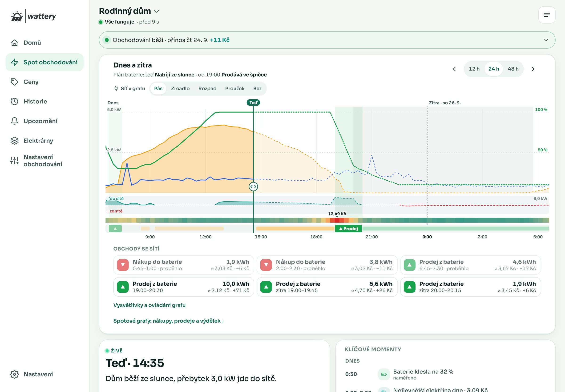The width and height of the screenshot is (565, 392).
Task: Open the Elektrárny menu item
Action: coord(44,141)
